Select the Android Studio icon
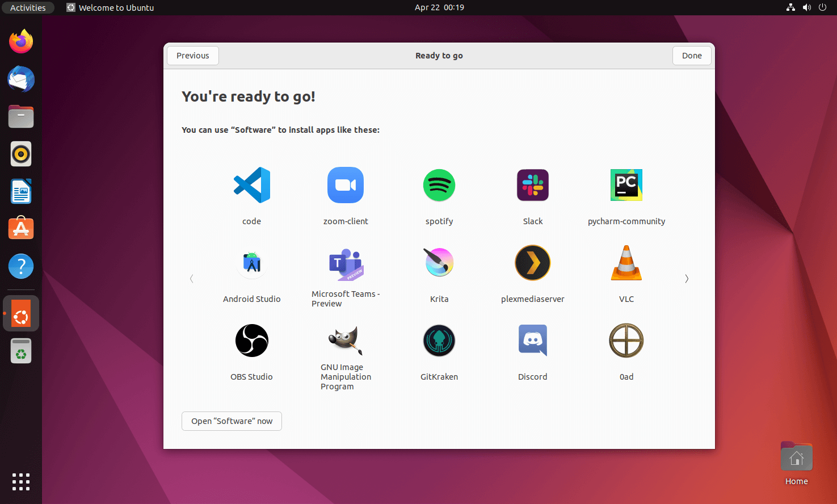The height and width of the screenshot is (504, 837). 251,263
